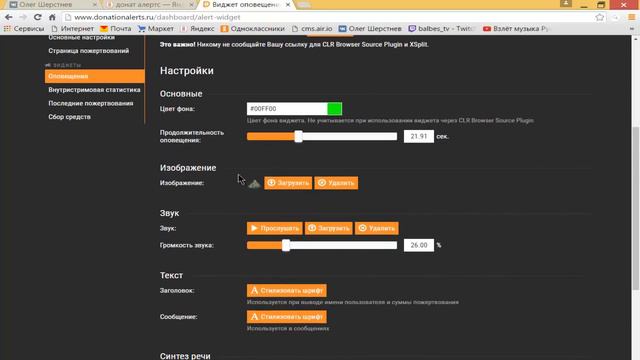Open the green background color swatch
The image size is (640, 360).
tap(335, 109)
